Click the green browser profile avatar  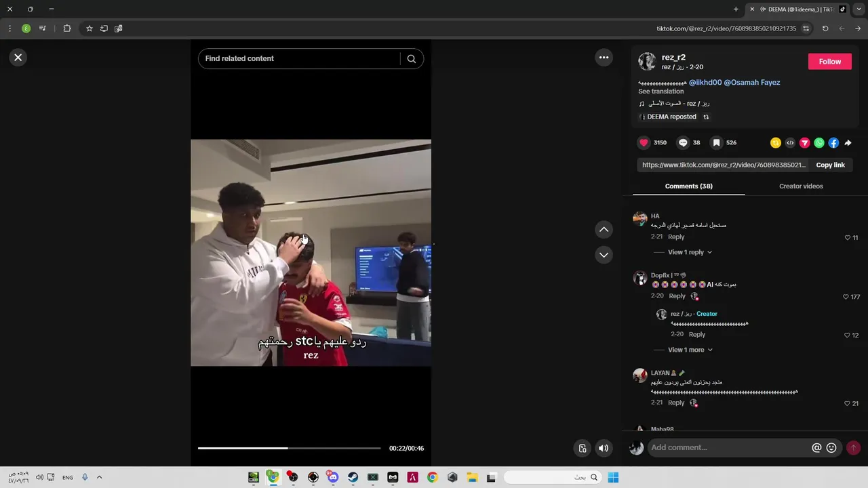26,28
